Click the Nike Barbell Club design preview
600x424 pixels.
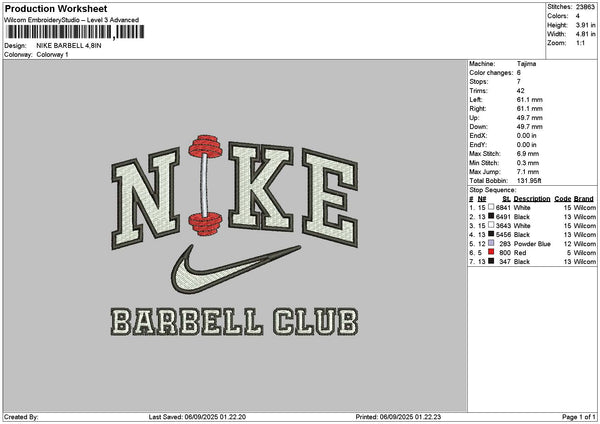tap(235, 236)
